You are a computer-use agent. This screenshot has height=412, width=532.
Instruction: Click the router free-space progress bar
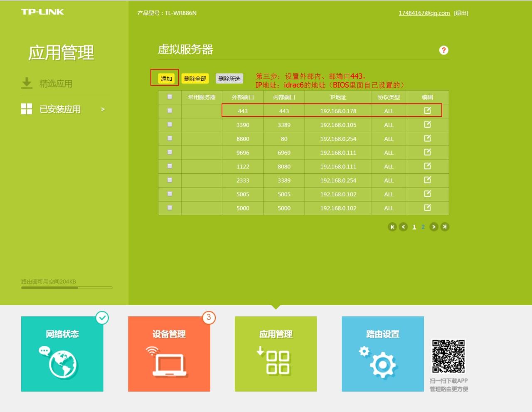[x=67, y=288]
